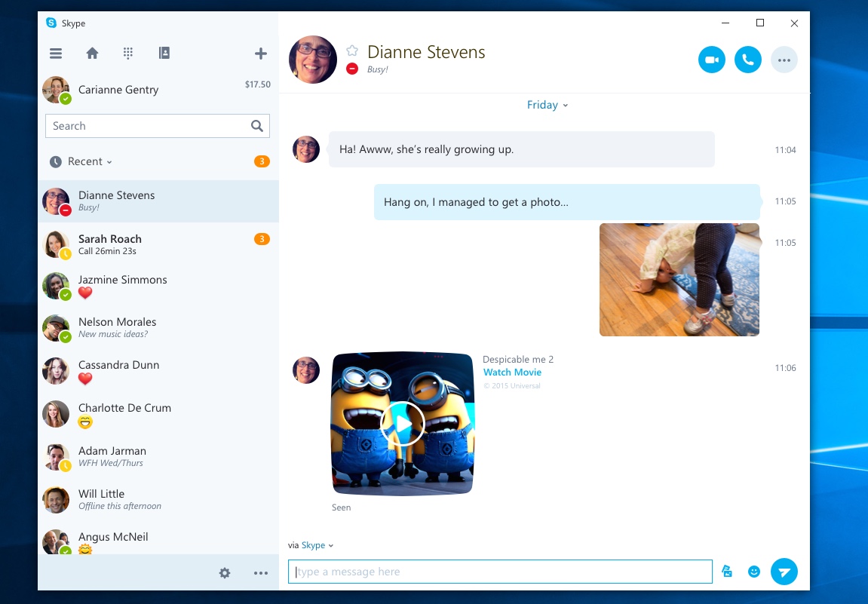868x604 pixels.
Task: Open the toddler photo thumbnail
Action: pyautogui.click(x=679, y=280)
